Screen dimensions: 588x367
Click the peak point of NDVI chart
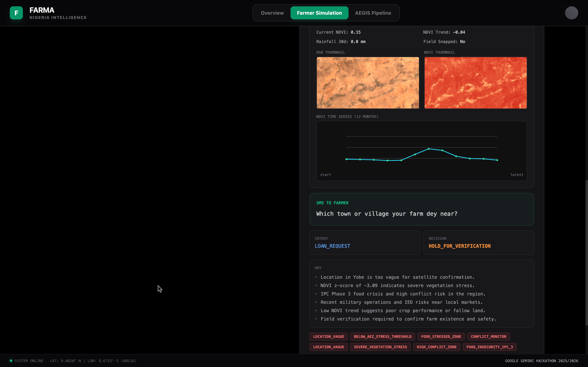[429, 149]
